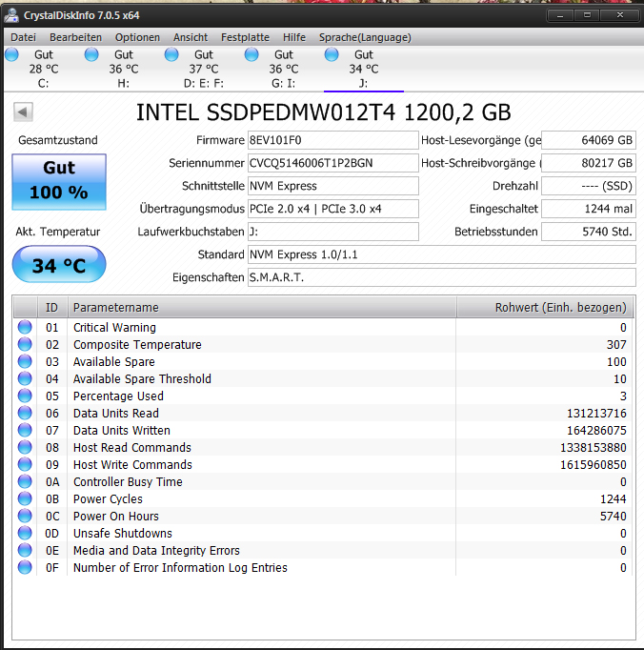
Task: Open the Hilfe menu
Action: pos(294,37)
